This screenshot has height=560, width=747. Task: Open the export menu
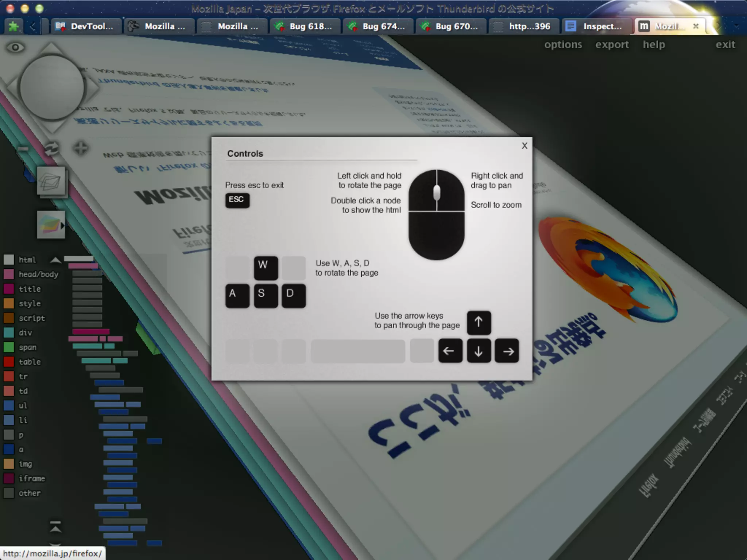click(x=612, y=44)
